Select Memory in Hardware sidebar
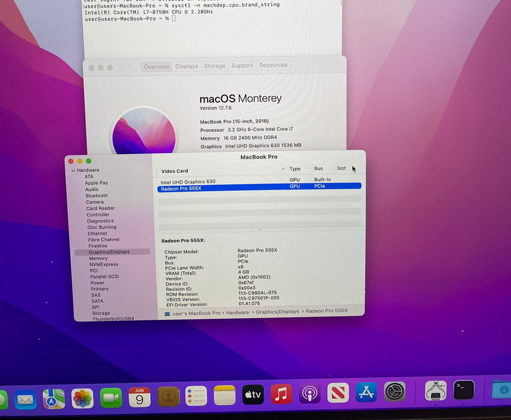511x420 pixels. click(98, 258)
